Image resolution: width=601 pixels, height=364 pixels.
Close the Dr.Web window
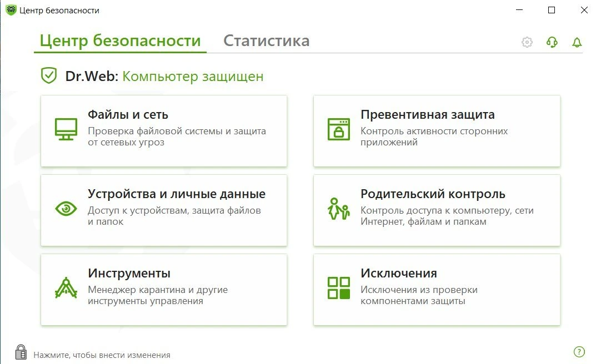tap(584, 10)
